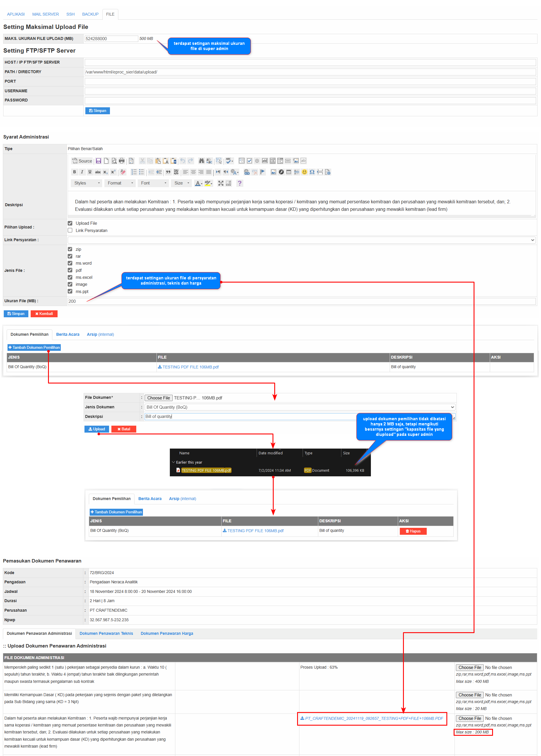Toggle Strikethrough formatting
Screen dimensions: 541x756
[x=98, y=172]
